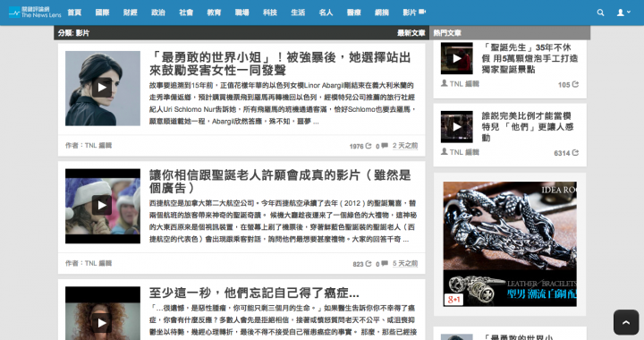Play the 最勇敢的世界小姐 video thumbnail
This screenshot has width=644, height=340.
(x=102, y=89)
